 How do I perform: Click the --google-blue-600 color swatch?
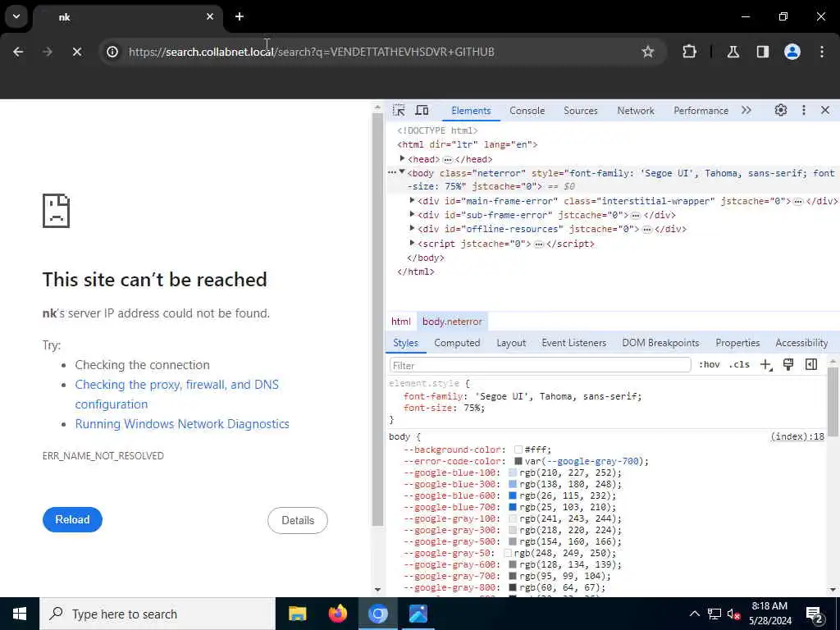(513, 495)
